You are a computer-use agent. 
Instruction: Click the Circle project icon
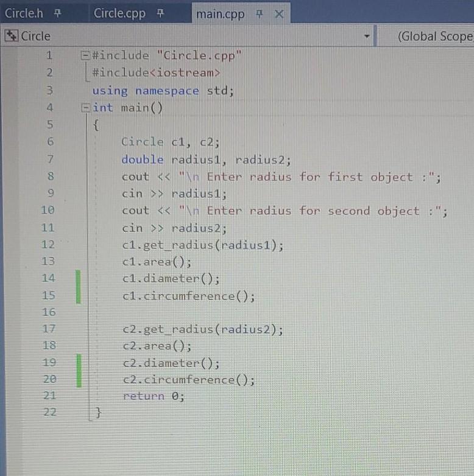point(12,35)
